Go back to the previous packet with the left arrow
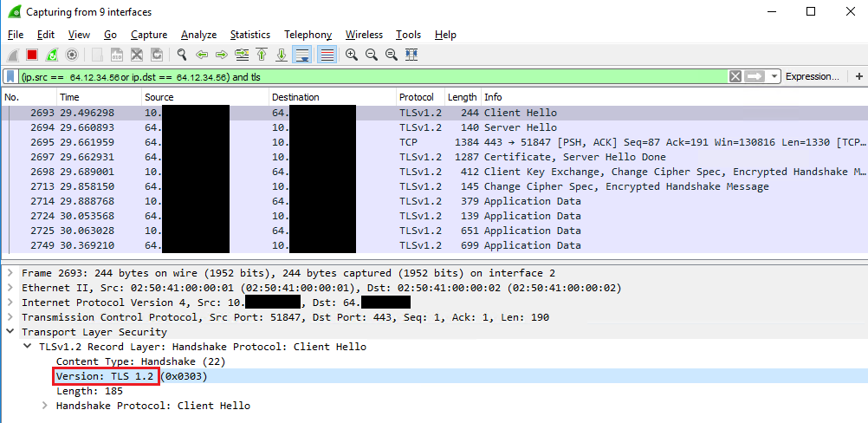The height and width of the screenshot is (423, 868). click(x=202, y=55)
